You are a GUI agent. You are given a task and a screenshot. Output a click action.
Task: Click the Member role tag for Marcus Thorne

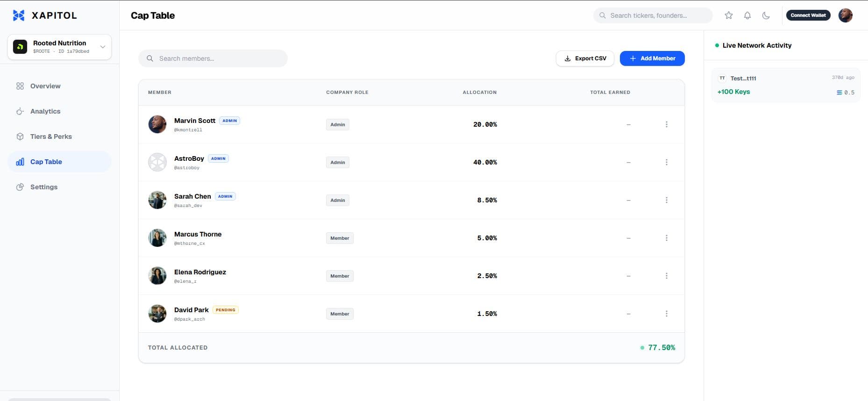tap(340, 238)
